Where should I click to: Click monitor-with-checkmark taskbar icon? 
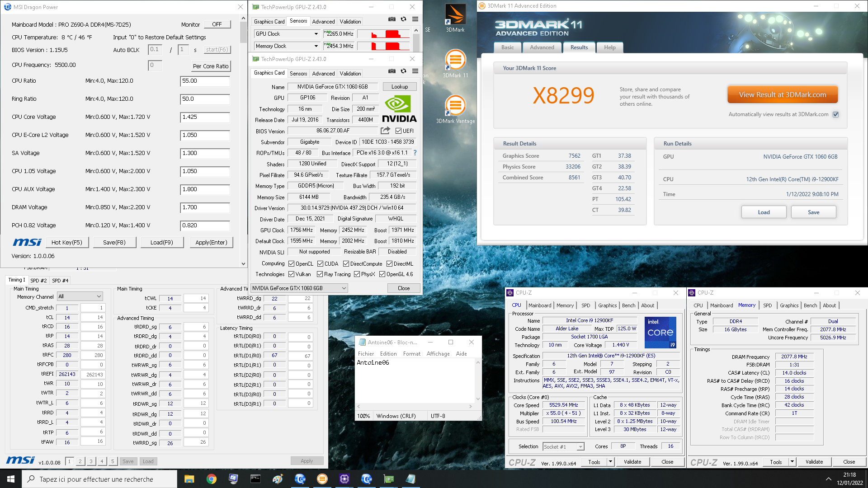(x=233, y=479)
